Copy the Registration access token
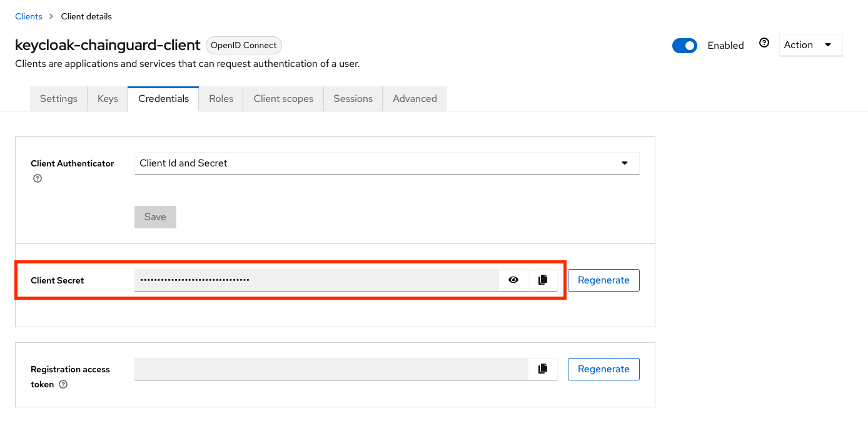The image size is (868, 433). point(542,369)
